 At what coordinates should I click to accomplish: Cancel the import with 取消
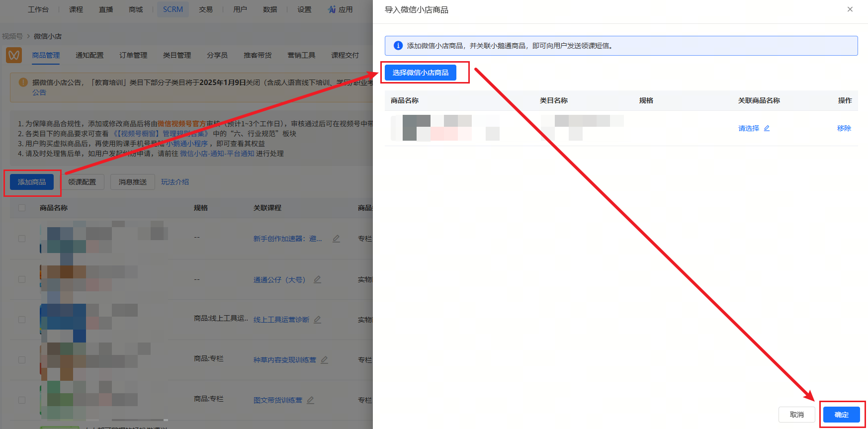pyautogui.click(x=797, y=415)
